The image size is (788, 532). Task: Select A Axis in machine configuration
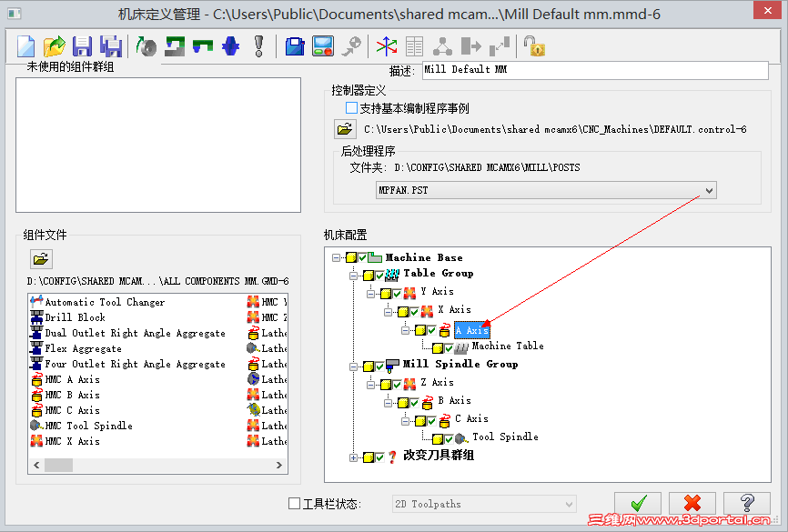pyautogui.click(x=472, y=330)
